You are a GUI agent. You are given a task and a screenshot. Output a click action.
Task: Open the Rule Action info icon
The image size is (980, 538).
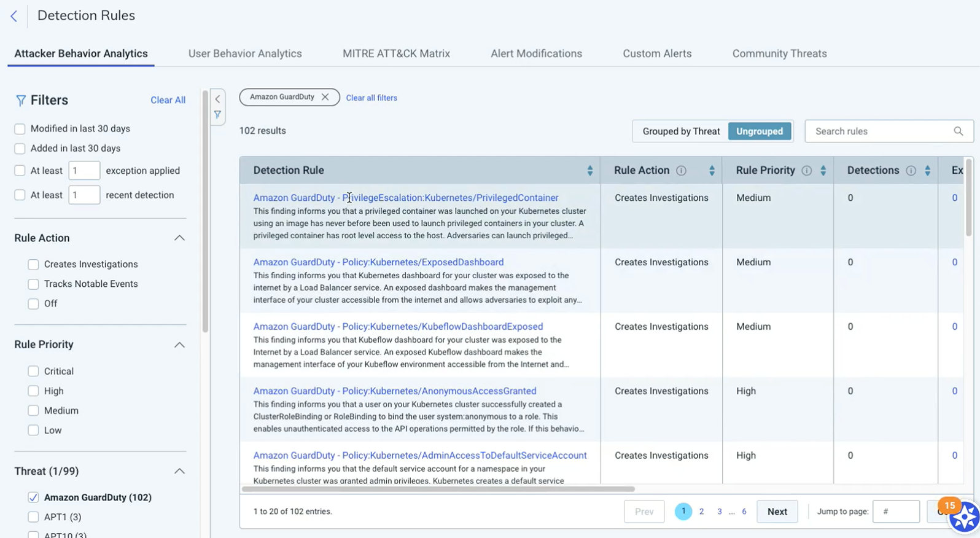click(681, 171)
